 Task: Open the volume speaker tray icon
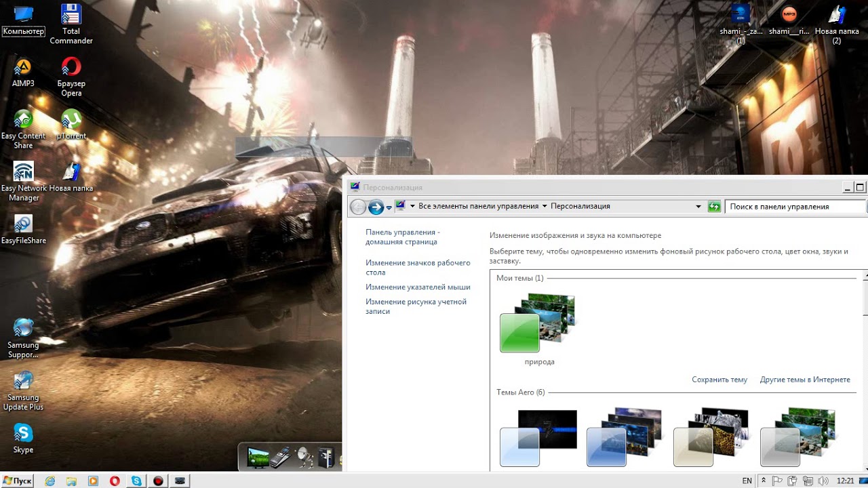pos(823,481)
